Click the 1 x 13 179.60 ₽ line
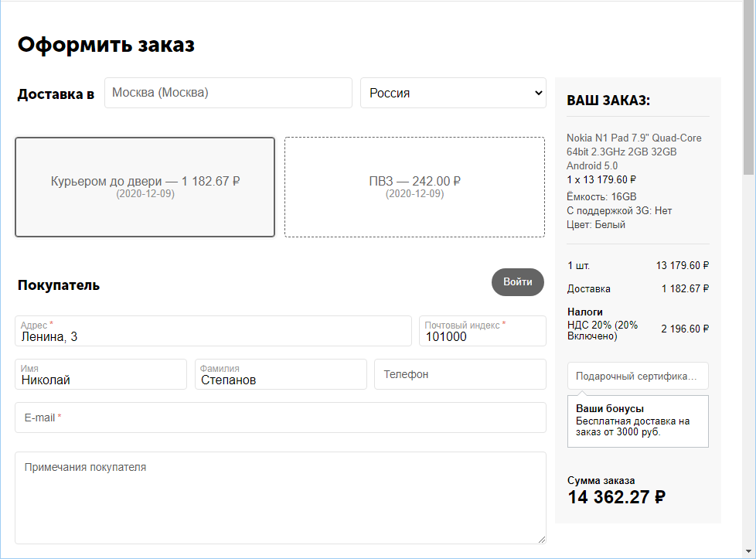The width and height of the screenshot is (756, 559). [601, 180]
